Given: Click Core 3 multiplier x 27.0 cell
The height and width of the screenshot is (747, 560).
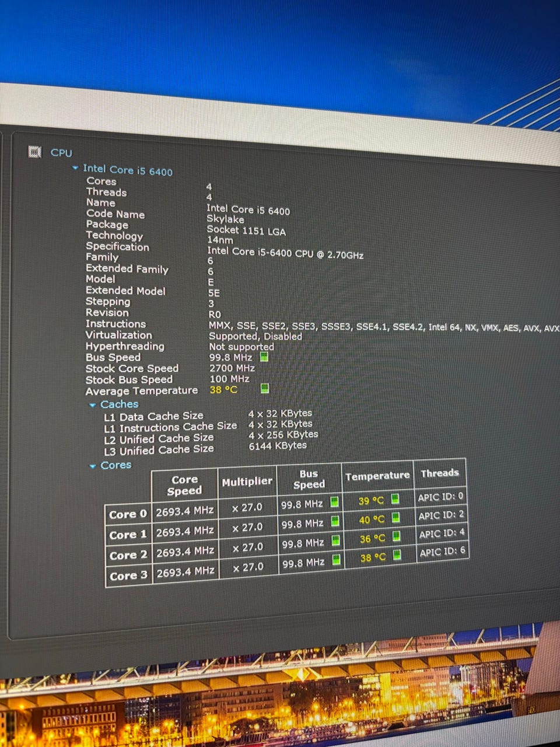Looking at the screenshot, I should (248, 567).
